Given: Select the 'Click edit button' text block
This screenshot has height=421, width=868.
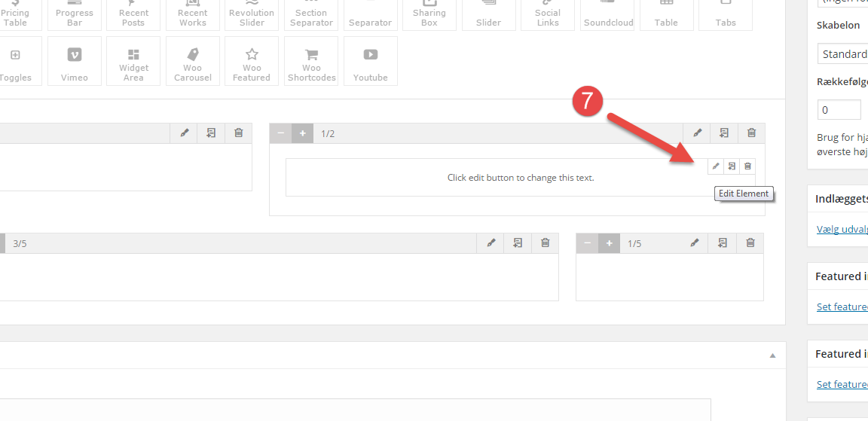Looking at the screenshot, I should pyautogui.click(x=521, y=178).
